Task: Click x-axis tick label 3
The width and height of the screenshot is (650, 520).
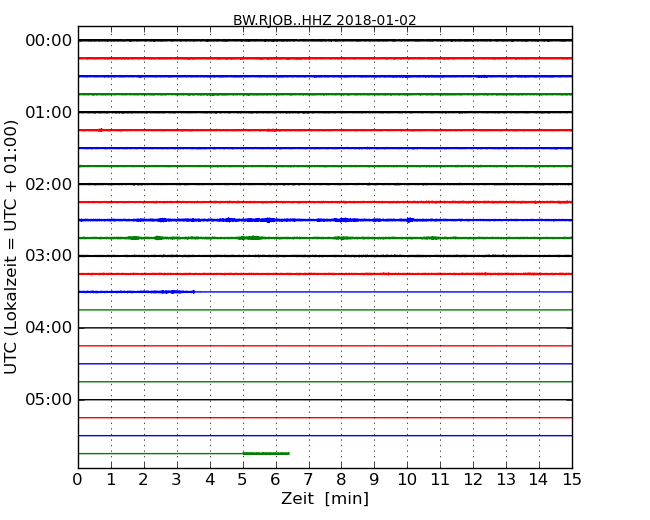Action: click(x=177, y=480)
